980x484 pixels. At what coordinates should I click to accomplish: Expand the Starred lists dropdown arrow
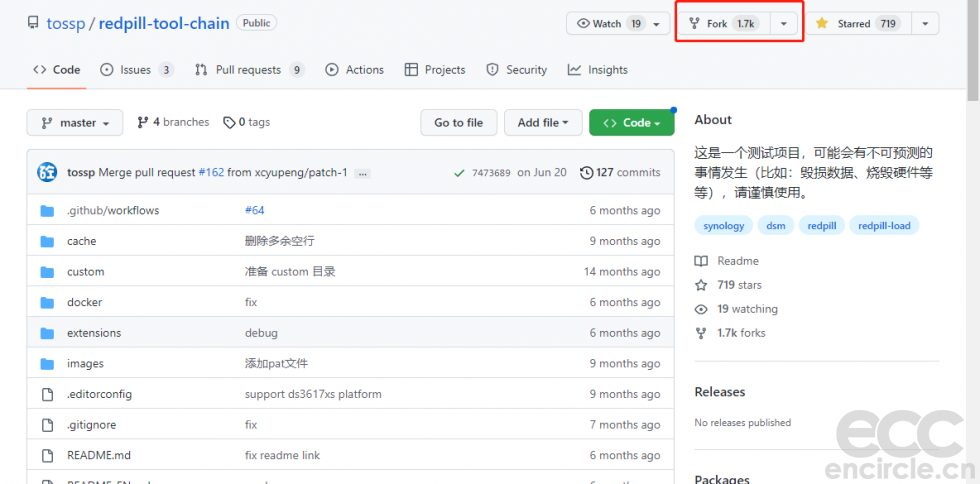pyautogui.click(x=926, y=24)
